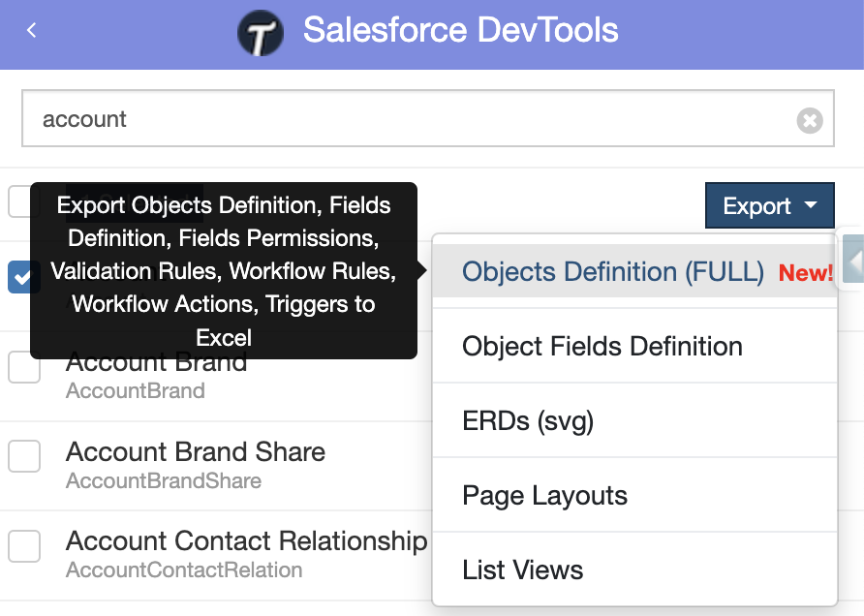Select Page Layouts export option

point(634,495)
